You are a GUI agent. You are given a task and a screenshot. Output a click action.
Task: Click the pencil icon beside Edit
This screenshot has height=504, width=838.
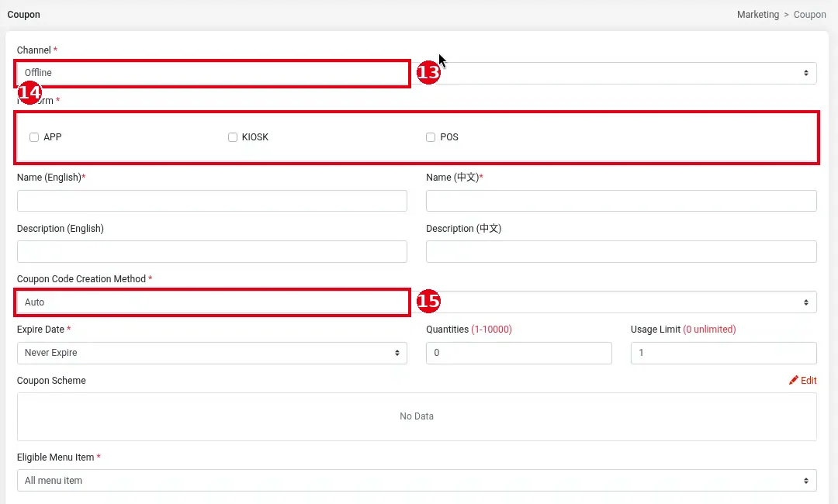(794, 380)
